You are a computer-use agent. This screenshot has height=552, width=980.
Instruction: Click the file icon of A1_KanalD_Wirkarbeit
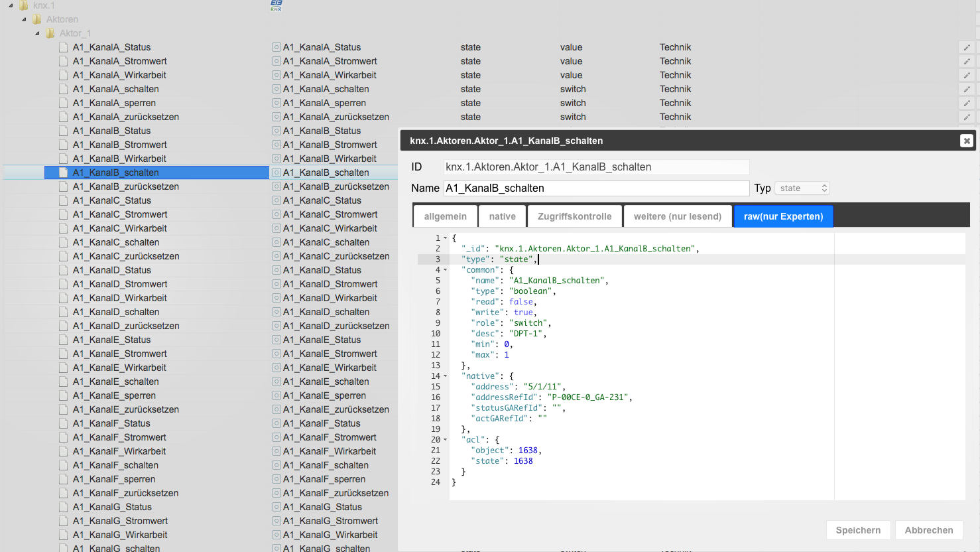point(64,298)
